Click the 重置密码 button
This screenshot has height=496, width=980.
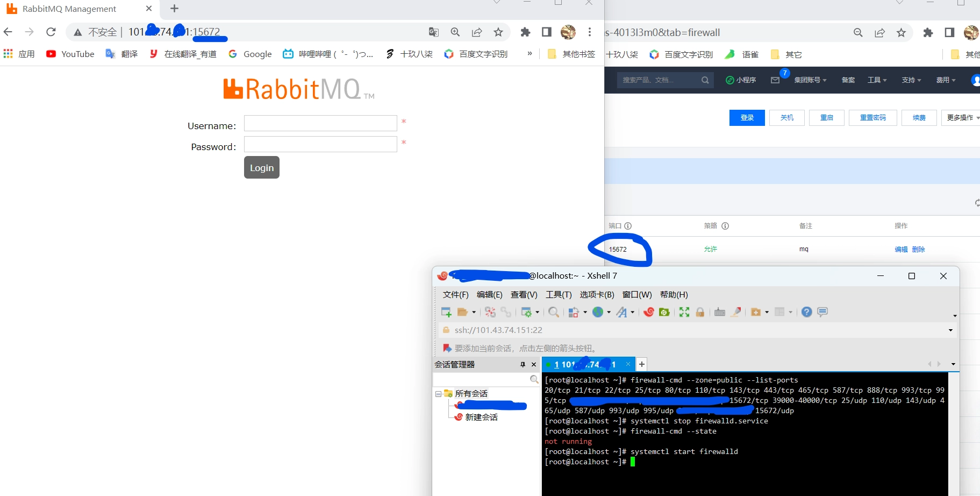pyautogui.click(x=872, y=118)
